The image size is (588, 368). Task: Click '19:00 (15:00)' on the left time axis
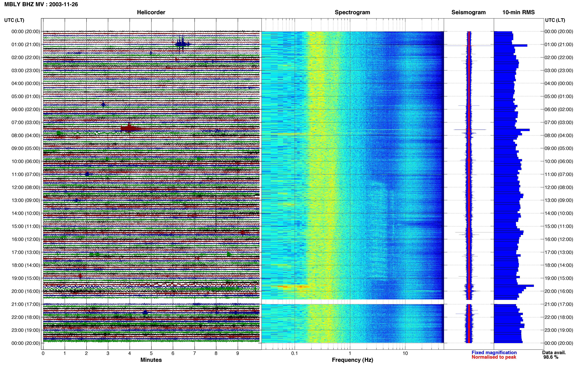point(26,278)
